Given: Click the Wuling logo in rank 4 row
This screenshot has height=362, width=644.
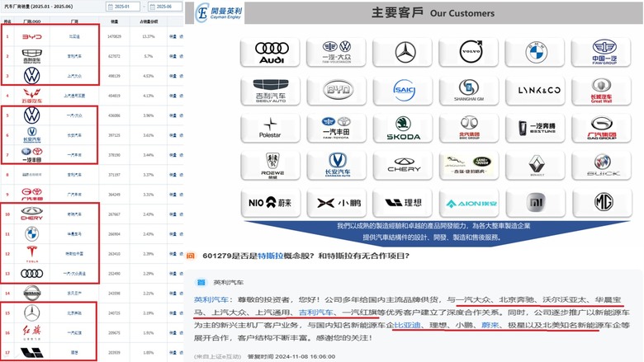Looking at the screenshot, I should (x=31, y=96).
